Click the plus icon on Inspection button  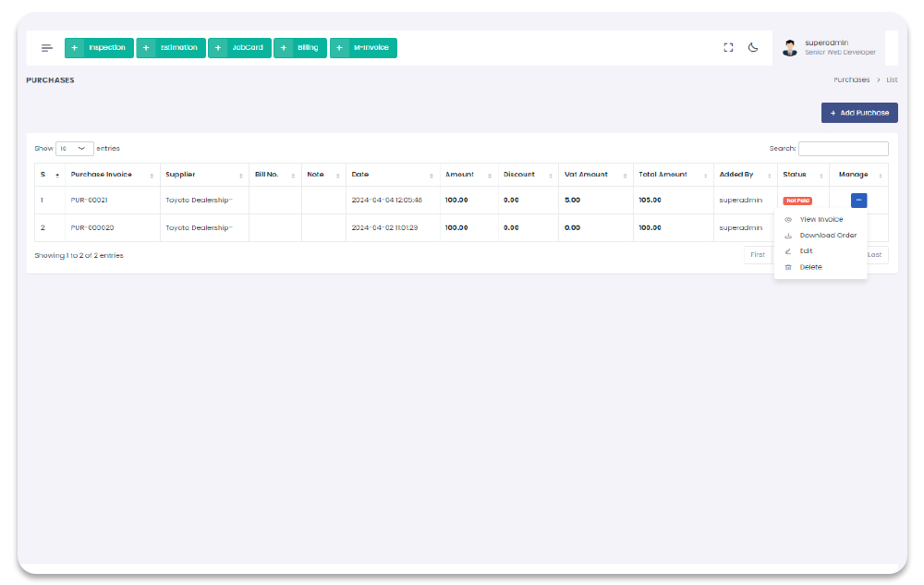point(74,48)
